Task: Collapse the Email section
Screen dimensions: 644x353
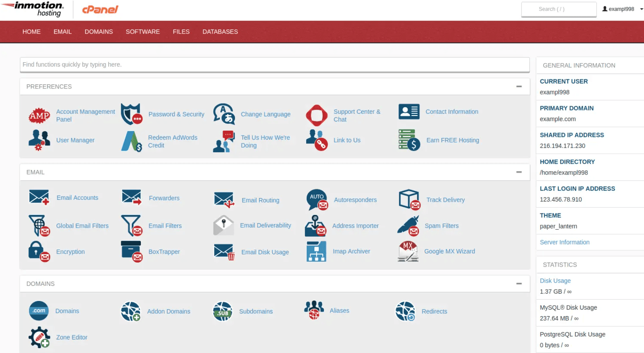Action: pos(519,172)
